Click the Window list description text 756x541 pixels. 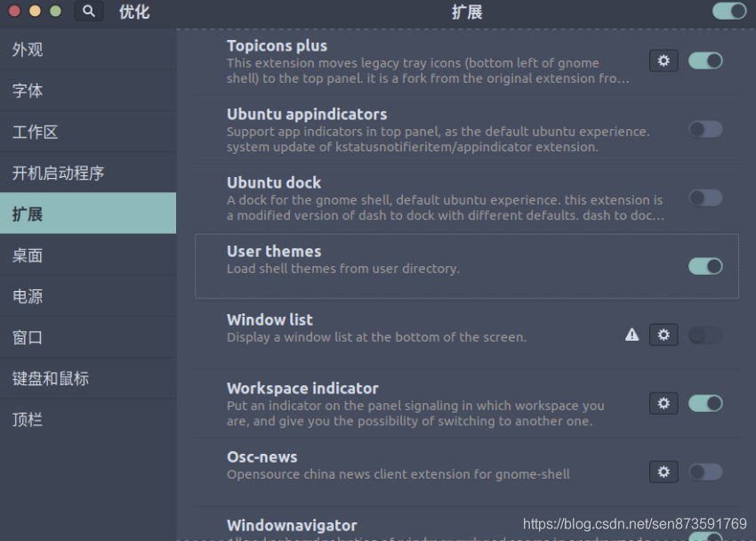click(x=376, y=337)
